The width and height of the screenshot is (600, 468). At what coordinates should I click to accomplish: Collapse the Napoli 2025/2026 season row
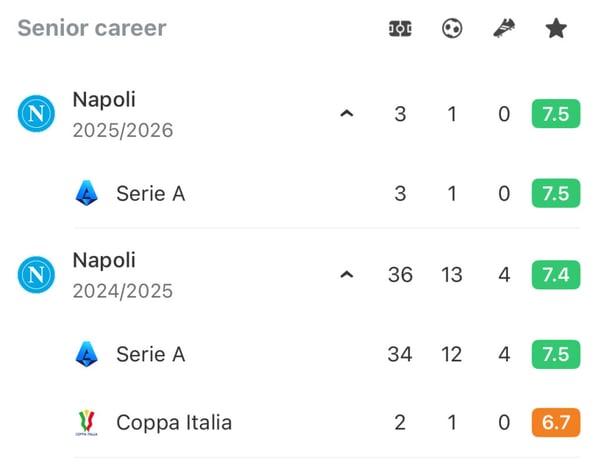click(347, 114)
